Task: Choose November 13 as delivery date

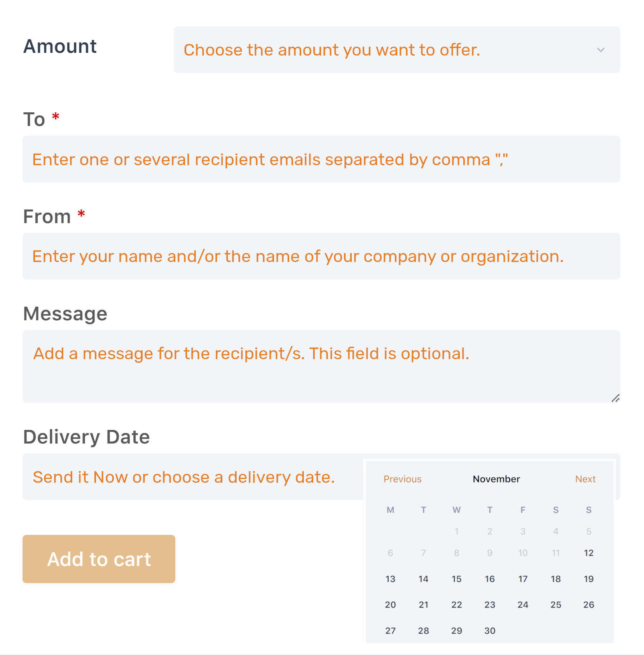Action: [x=390, y=579]
